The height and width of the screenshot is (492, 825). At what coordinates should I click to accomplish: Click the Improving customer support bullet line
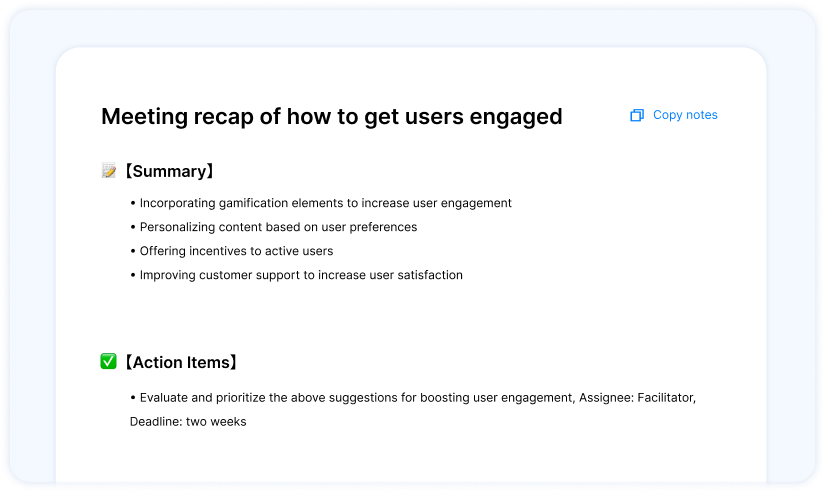tap(296, 275)
